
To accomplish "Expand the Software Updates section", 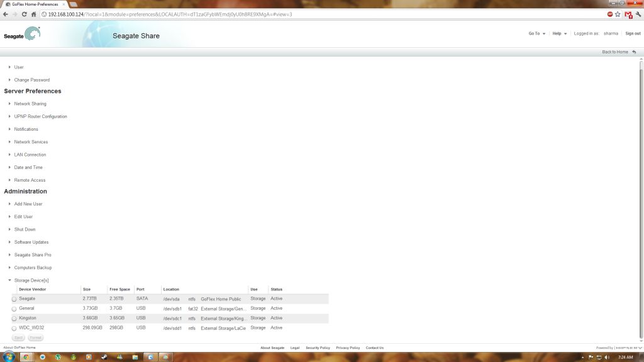I will click(x=31, y=242).
